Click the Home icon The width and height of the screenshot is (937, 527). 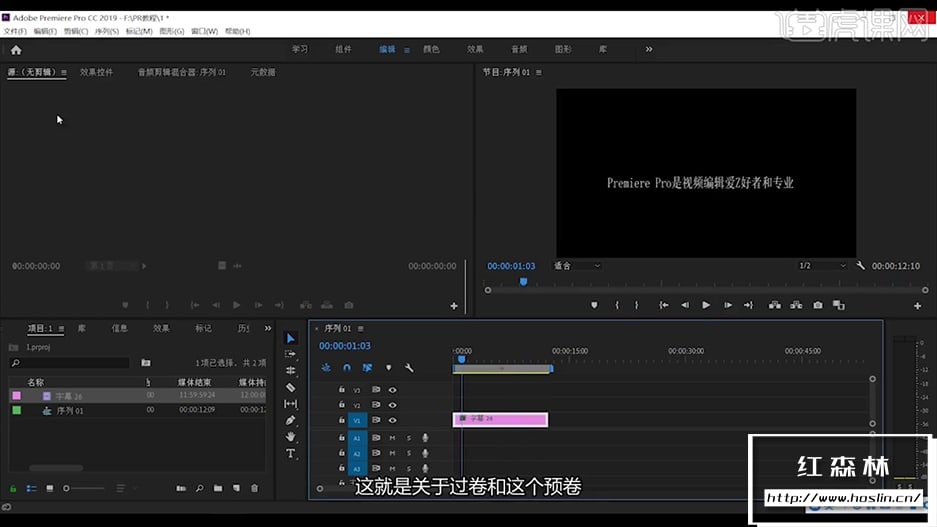(16, 50)
